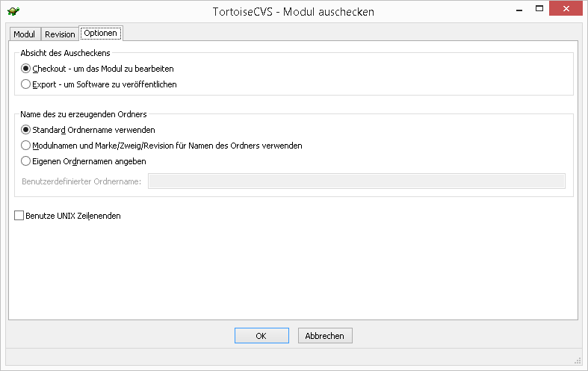
Task: Switch to the Modul tab
Action: coord(25,34)
